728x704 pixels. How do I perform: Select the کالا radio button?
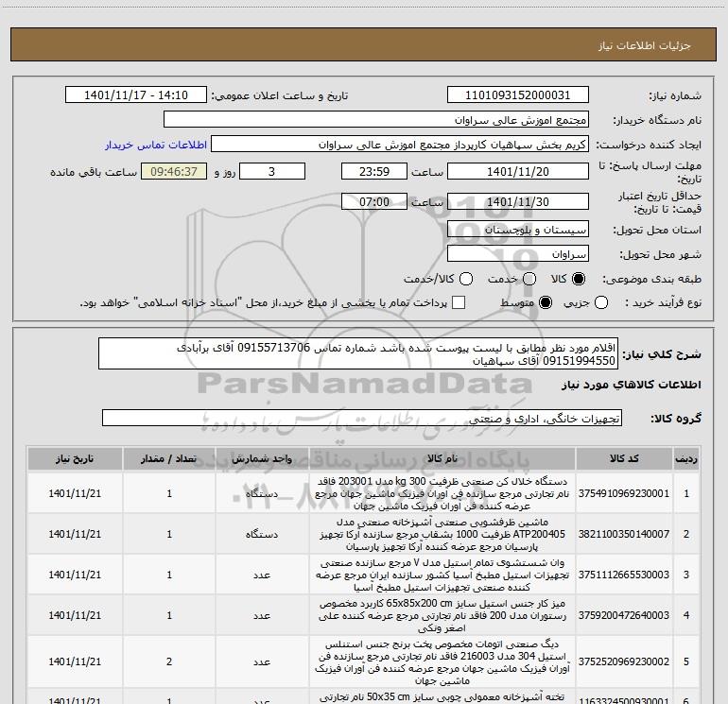579,279
